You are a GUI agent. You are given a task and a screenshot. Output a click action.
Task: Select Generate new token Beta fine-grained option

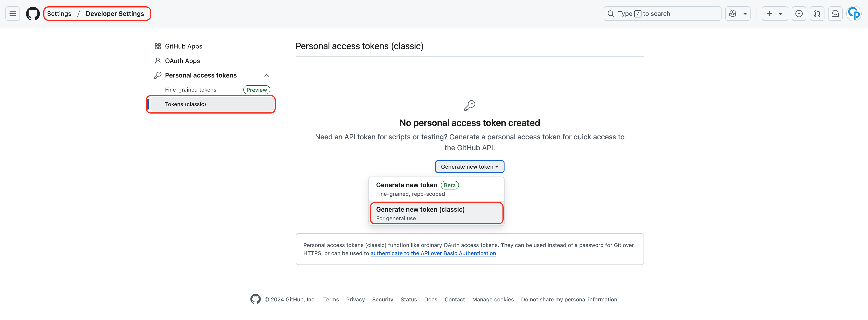pyautogui.click(x=436, y=189)
